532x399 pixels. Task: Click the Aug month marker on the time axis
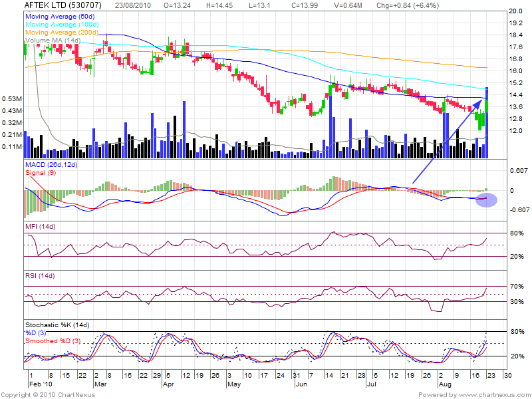(445, 384)
